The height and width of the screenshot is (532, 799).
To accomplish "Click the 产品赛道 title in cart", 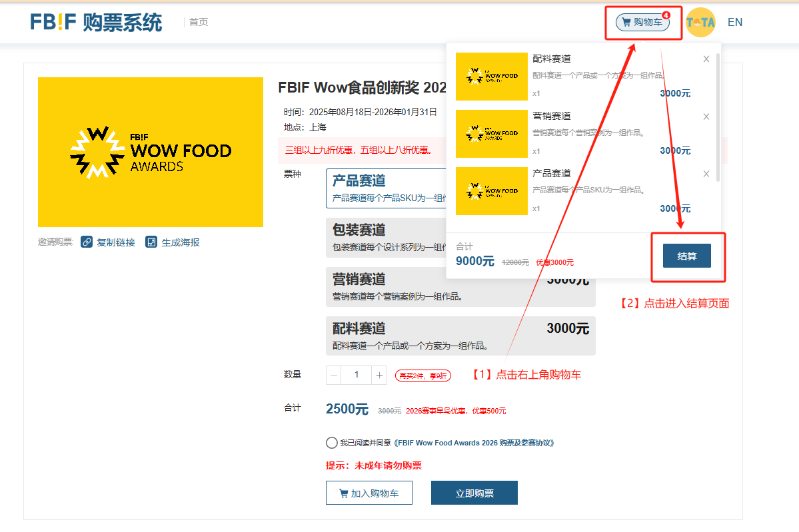I will click(x=552, y=173).
